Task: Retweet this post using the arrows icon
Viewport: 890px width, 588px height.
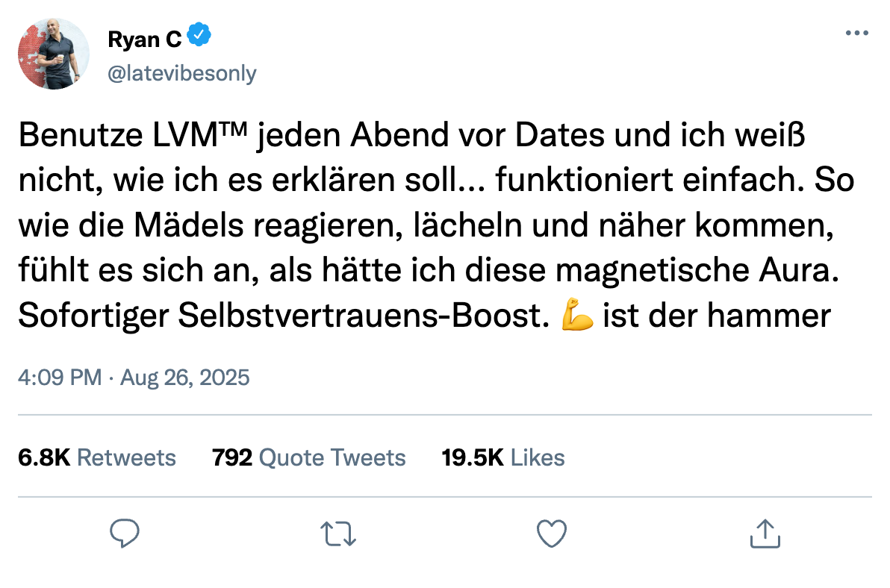Action: 337,533
